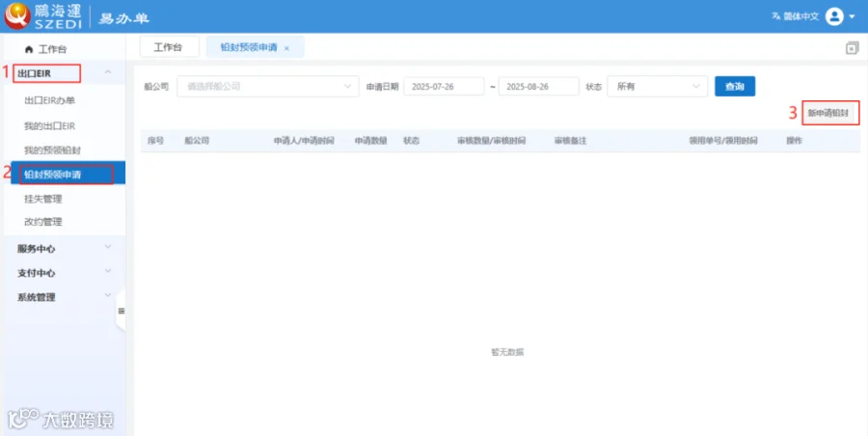Collapse the sidebar with the handle icon

tap(122, 311)
